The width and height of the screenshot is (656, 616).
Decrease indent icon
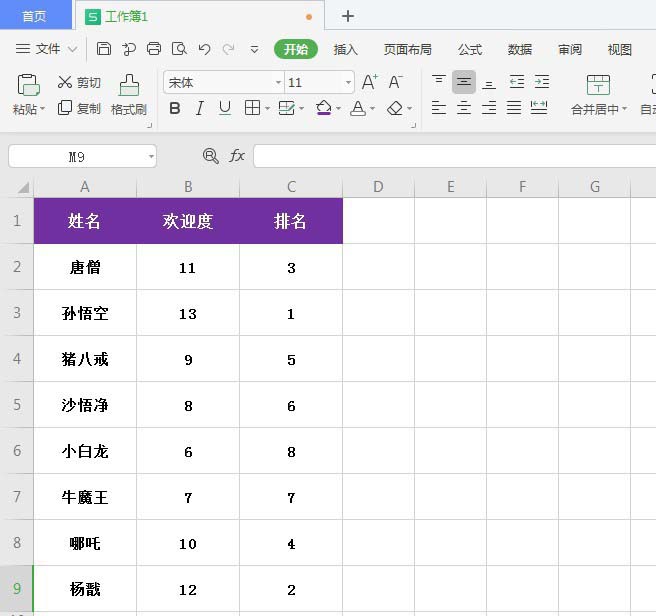517,82
